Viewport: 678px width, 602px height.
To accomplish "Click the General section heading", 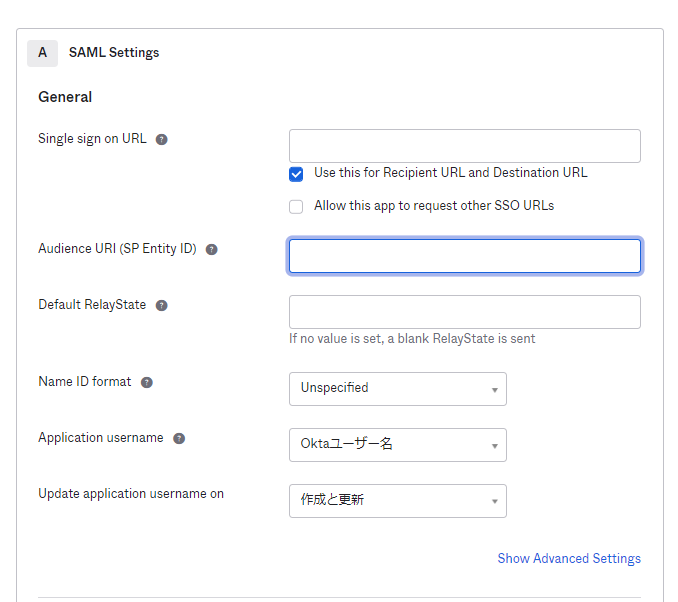I will click(65, 97).
